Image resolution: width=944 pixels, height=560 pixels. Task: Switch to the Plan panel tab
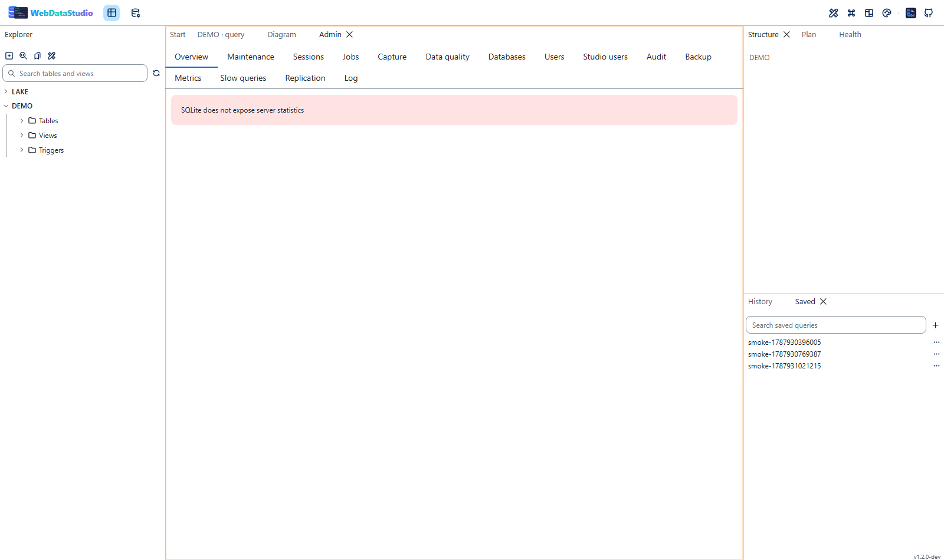(x=809, y=35)
